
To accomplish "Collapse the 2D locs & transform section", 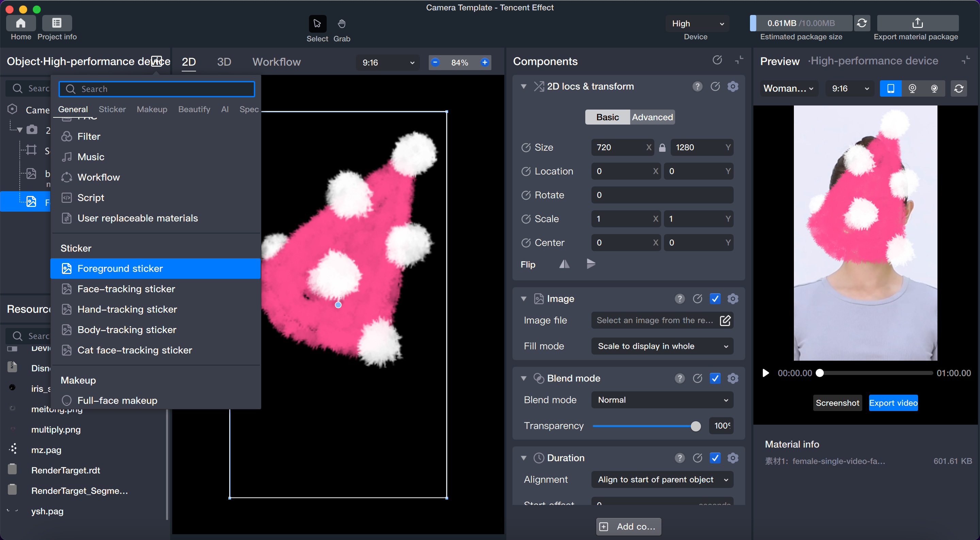I will (x=524, y=86).
